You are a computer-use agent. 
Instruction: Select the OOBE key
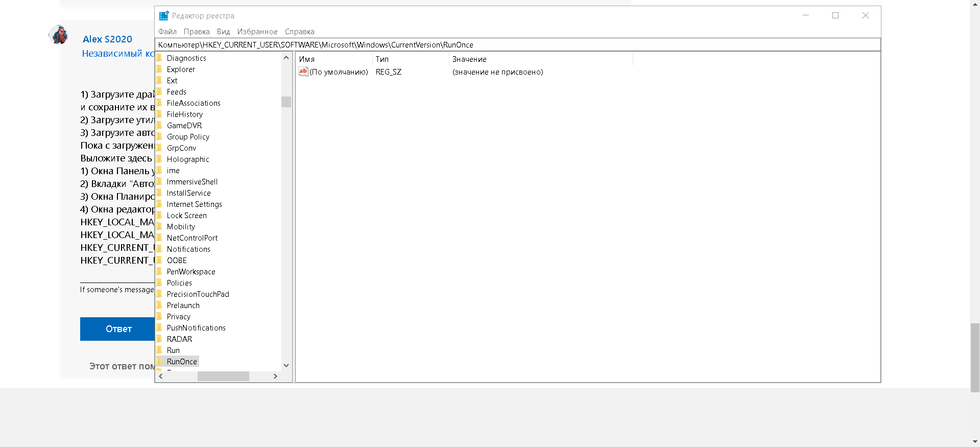click(177, 261)
